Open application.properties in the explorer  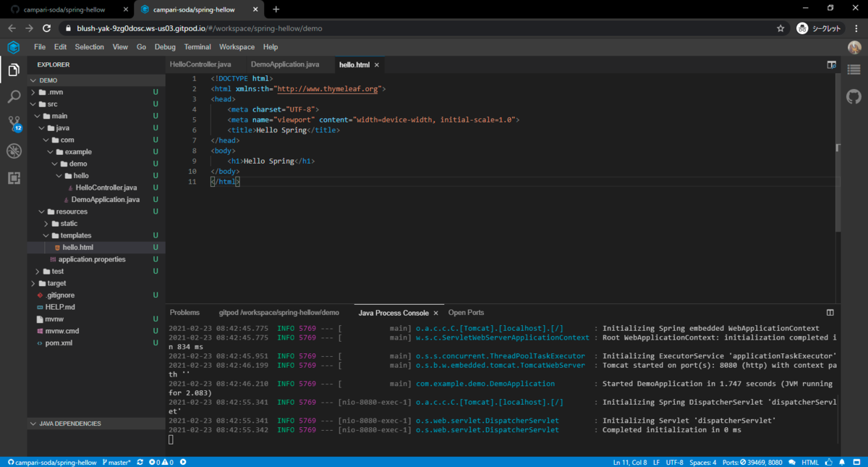pos(92,259)
